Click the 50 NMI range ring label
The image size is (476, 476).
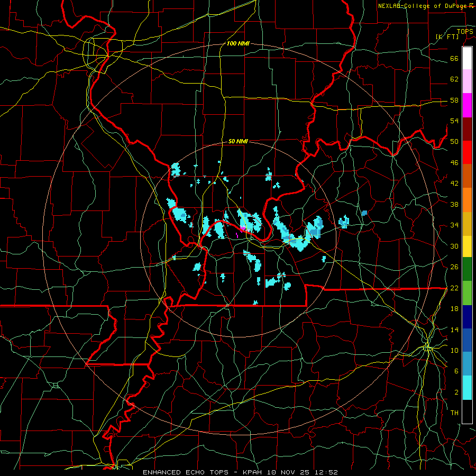point(238,141)
